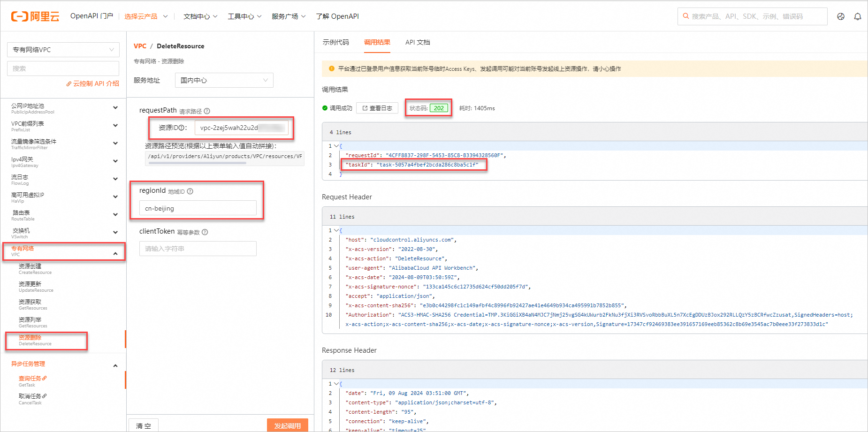Collapse the 专有网络 VPC section
This screenshot has width=868, height=432.
[115, 254]
